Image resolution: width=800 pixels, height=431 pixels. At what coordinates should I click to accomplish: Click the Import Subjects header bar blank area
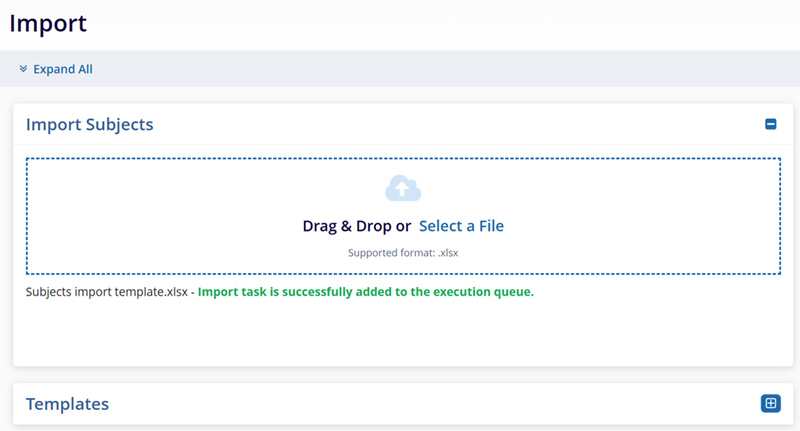tap(450, 124)
